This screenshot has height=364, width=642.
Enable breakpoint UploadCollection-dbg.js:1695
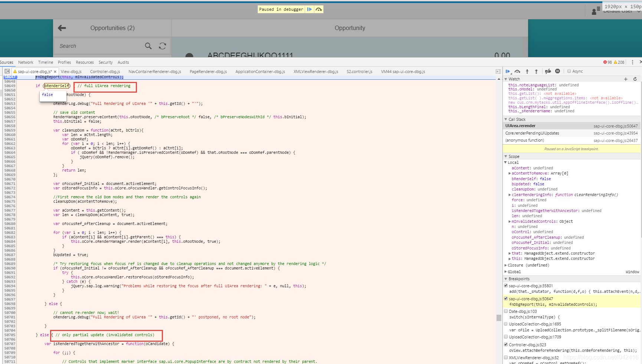click(x=506, y=324)
